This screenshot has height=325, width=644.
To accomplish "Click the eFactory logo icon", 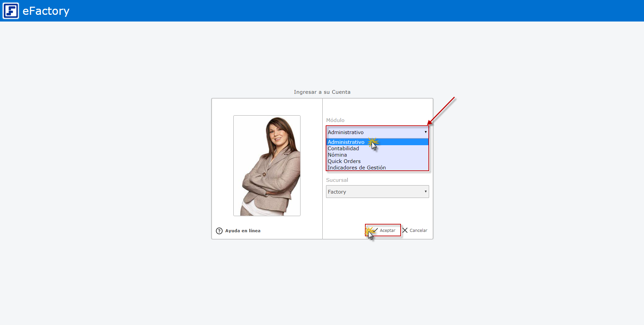I will (x=11, y=11).
